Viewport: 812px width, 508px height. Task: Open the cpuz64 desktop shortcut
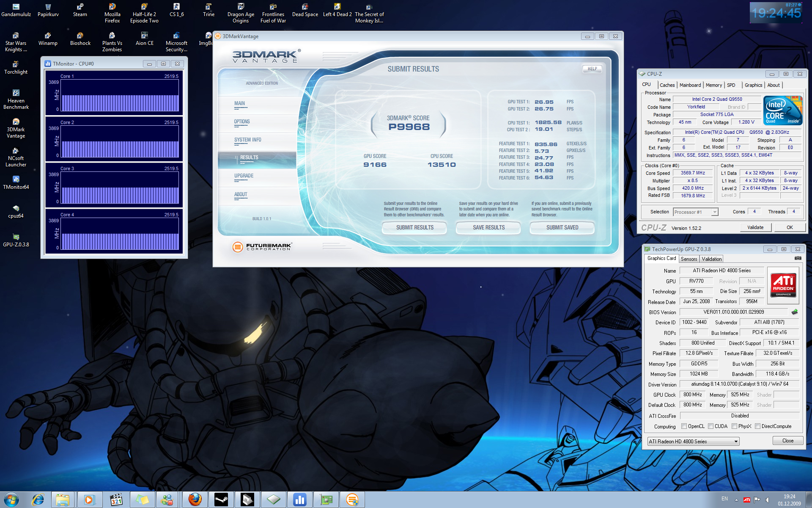(16, 212)
